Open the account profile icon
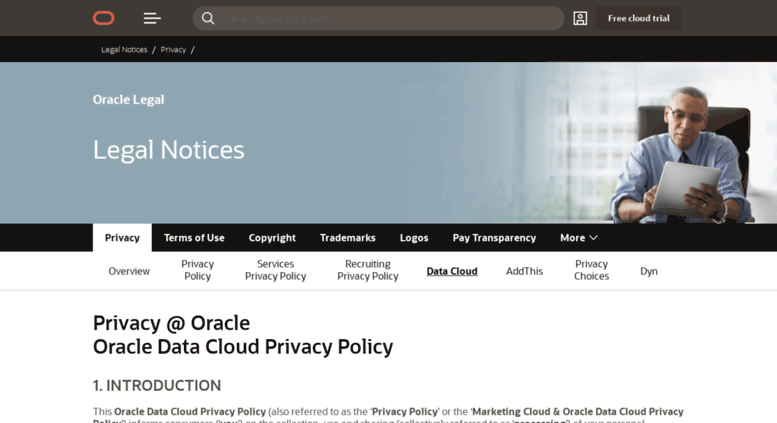Image resolution: width=777 pixels, height=423 pixels. (x=580, y=18)
